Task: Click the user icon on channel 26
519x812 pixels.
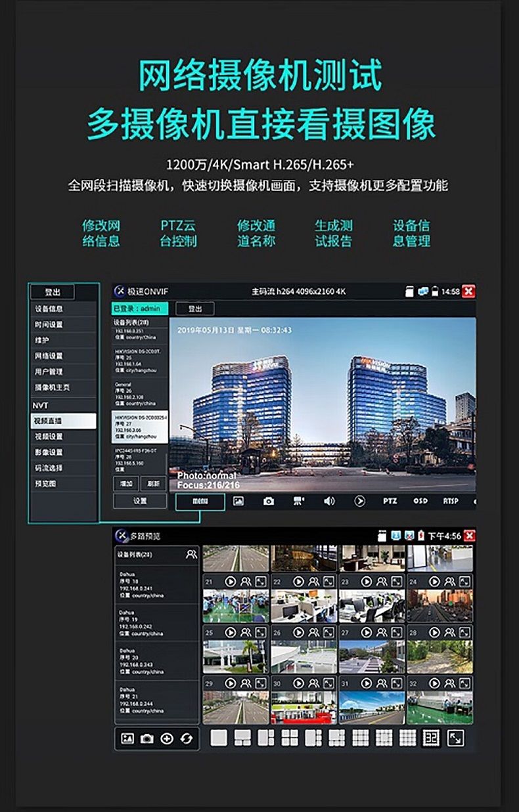Action: (x=314, y=632)
